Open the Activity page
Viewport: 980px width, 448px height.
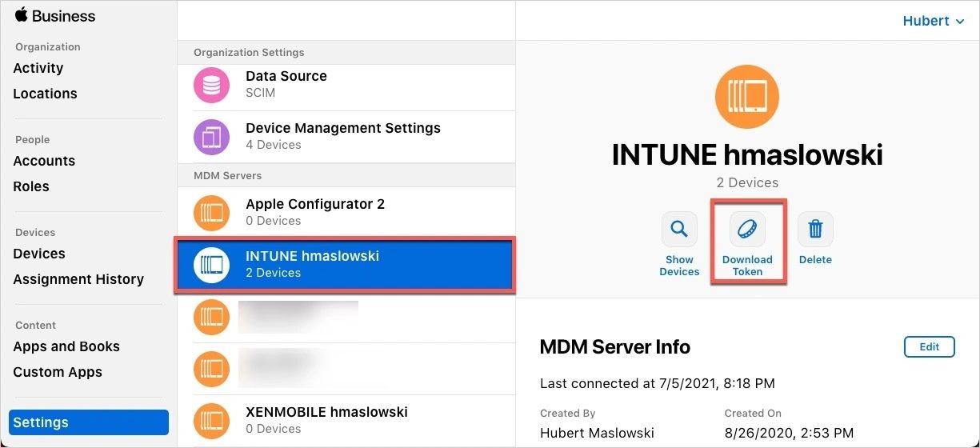point(38,68)
